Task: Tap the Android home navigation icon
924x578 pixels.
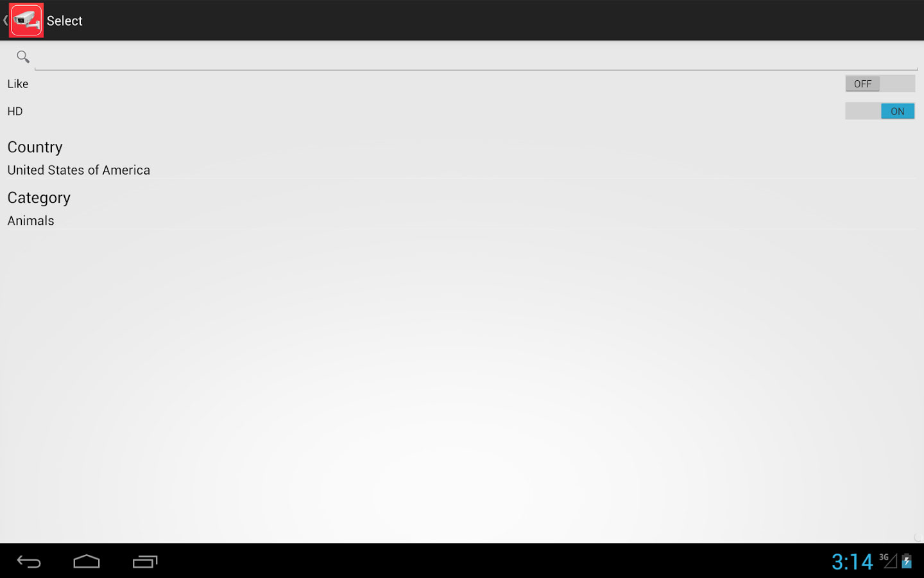Action: pos(87,562)
